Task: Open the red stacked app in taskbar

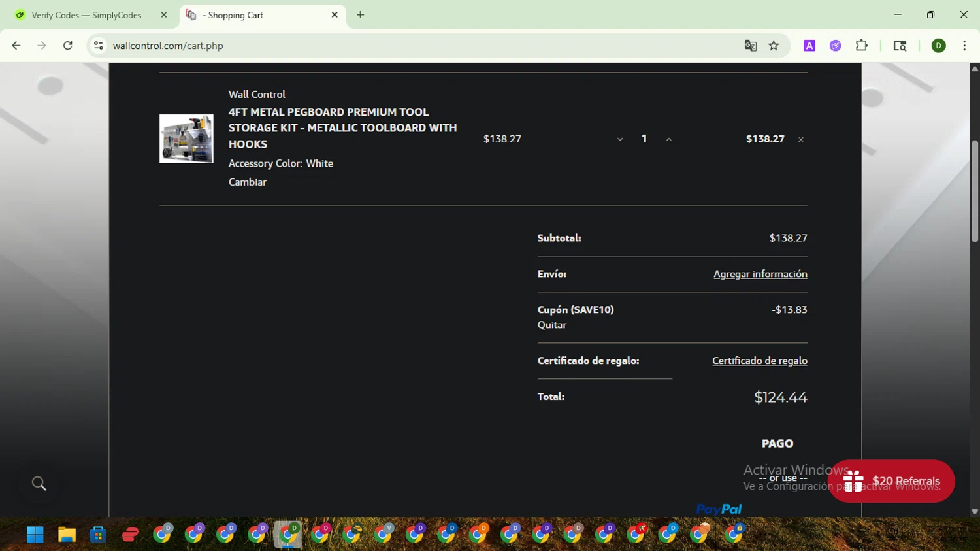Action: tap(130, 535)
